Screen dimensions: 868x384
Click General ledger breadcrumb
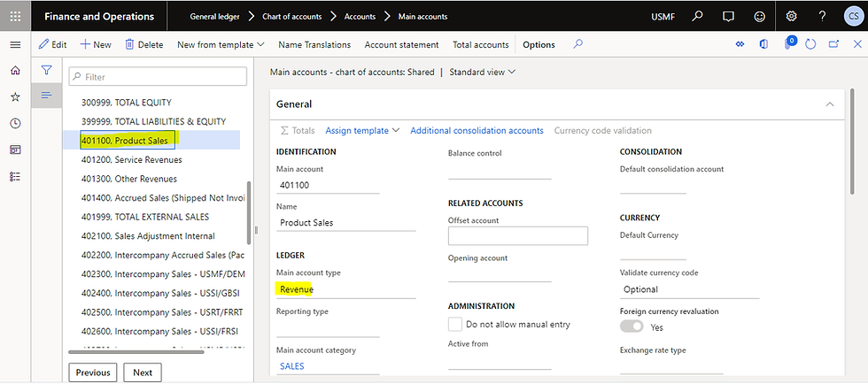click(x=214, y=17)
